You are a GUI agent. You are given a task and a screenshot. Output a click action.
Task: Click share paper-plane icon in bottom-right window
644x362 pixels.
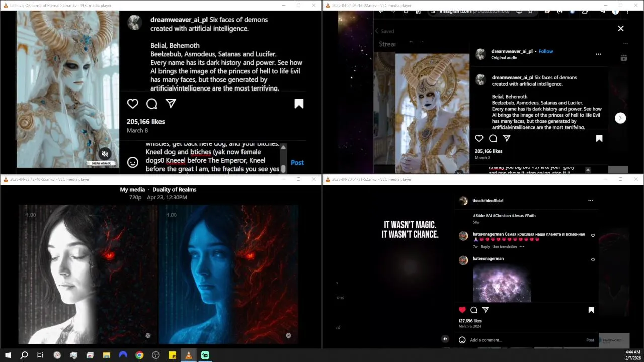(x=486, y=310)
